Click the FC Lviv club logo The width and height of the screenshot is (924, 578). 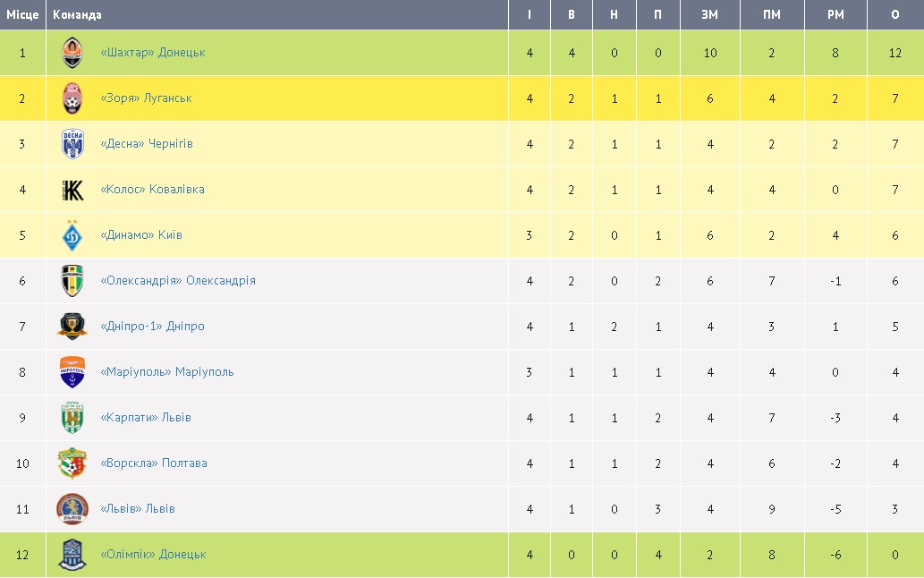point(72,509)
